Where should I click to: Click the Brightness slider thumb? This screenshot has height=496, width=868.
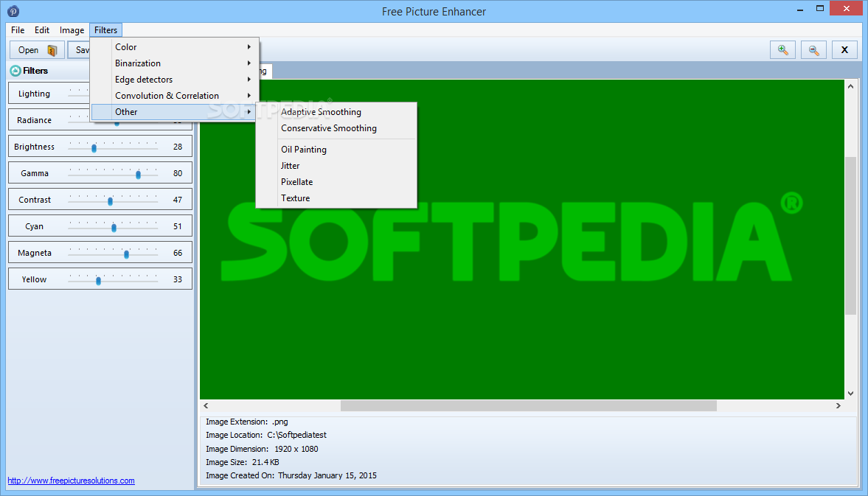coord(94,147)
